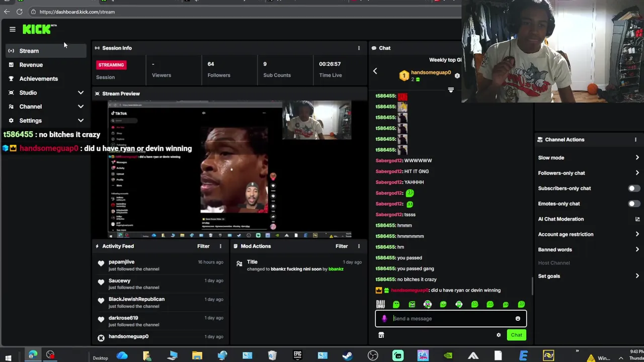Image resolution: width=644 pixels, height=362 pixels.
Task: Open NVIDIA icon in taskbar
Action: click(x=448, y=356)
